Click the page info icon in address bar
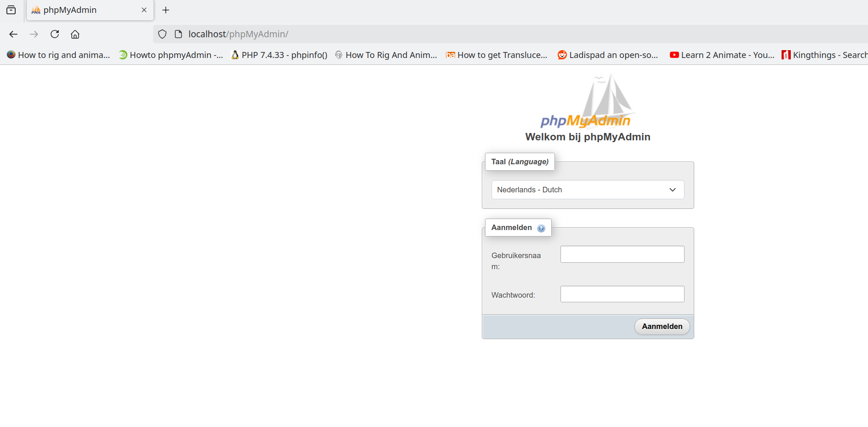Viewport: 868px width, 427px height. pyautogui.click(x=178, y=34)
